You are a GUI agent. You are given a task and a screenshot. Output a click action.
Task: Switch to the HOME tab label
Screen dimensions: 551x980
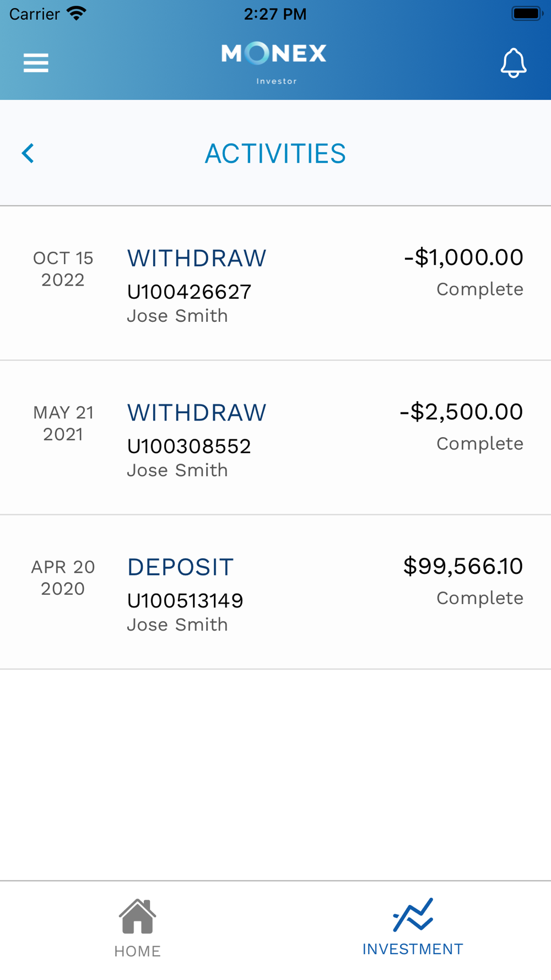tap(137, 951)
